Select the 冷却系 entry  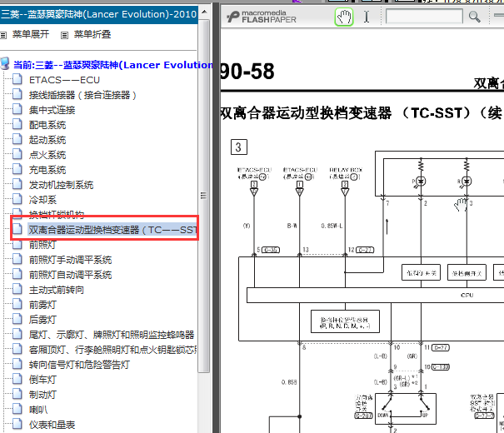pyautogui.click(x=42, y=200)
